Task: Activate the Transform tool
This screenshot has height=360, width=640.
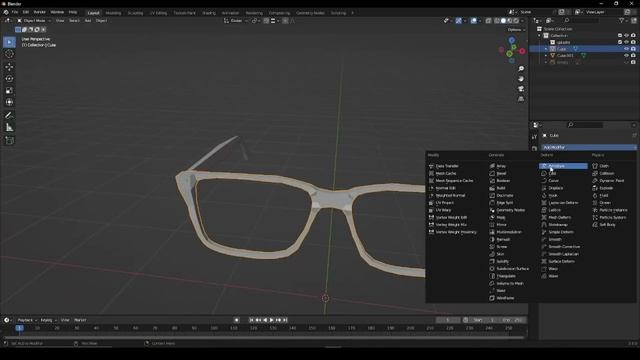Action: click(9, 102)
